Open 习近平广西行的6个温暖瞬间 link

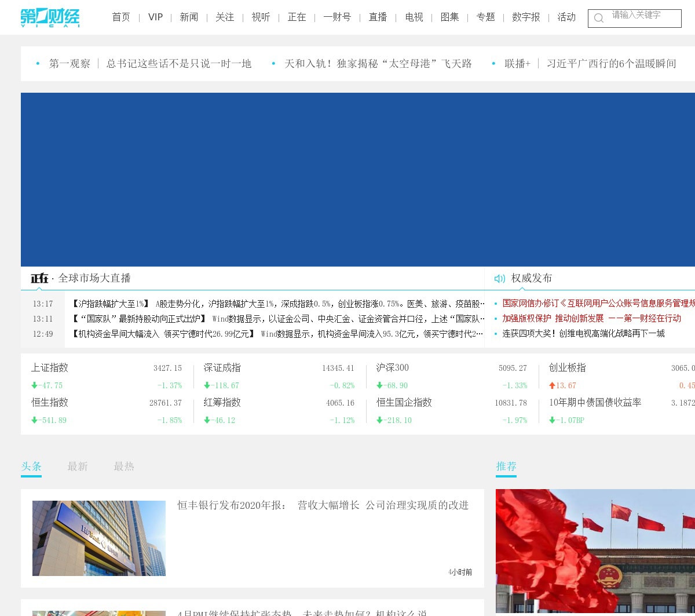point(612,64)
